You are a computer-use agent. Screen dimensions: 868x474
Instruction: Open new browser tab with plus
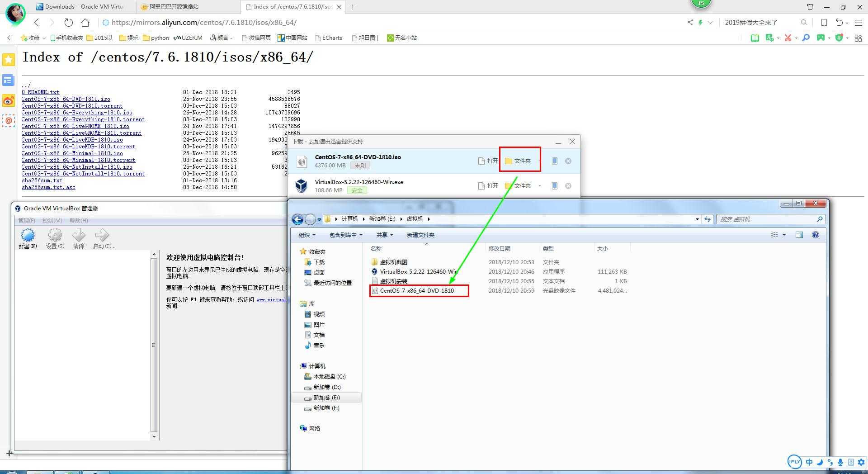[x=353, y=7]
